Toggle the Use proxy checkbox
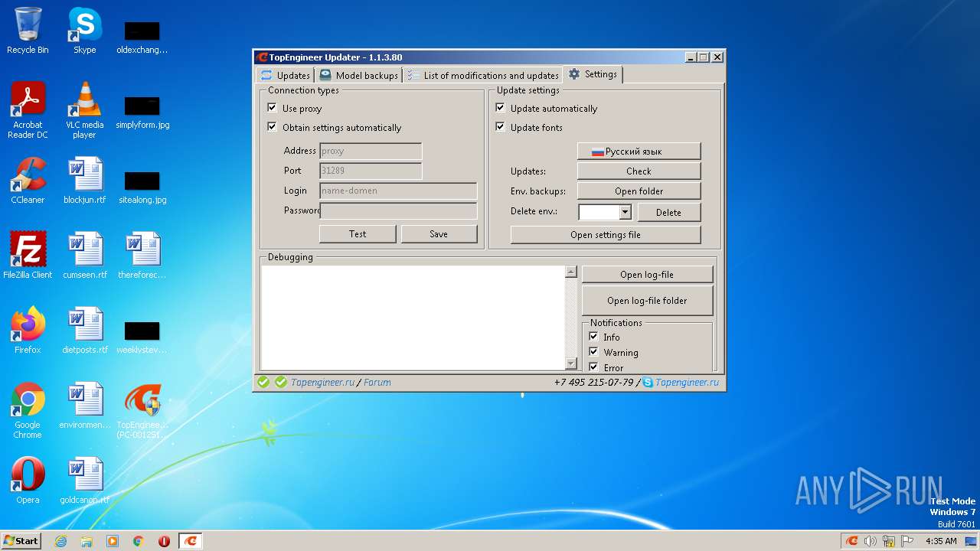Screen dimensions: 980x551 (x=272, y=108)
